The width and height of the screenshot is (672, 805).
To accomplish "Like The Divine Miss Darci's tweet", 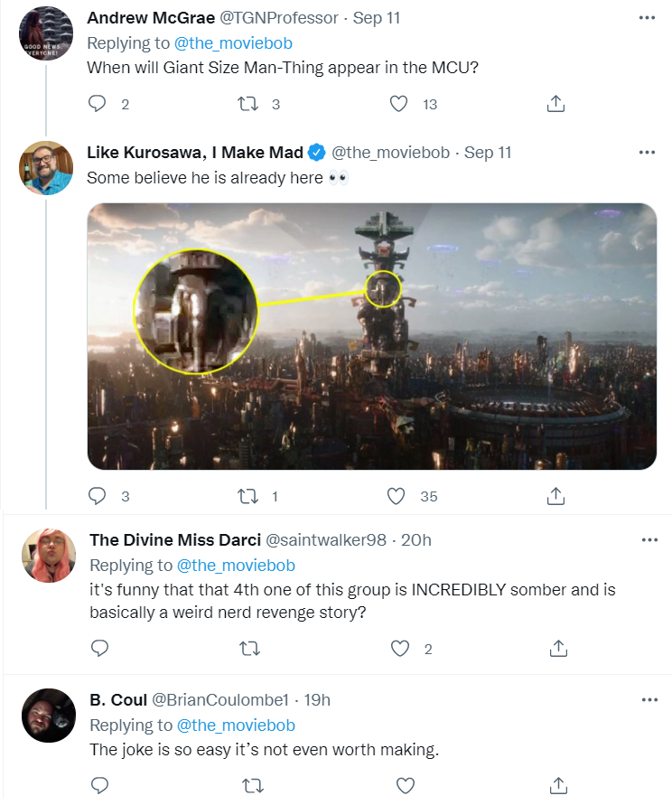I will (400, 648).
